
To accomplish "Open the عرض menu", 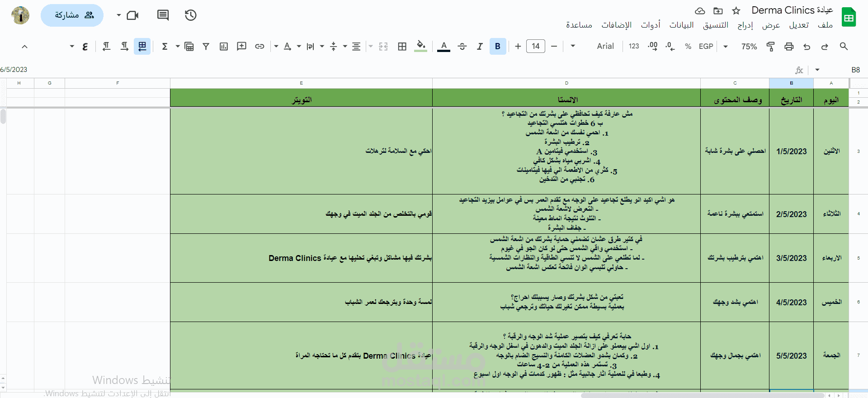I will coord(771,25).
